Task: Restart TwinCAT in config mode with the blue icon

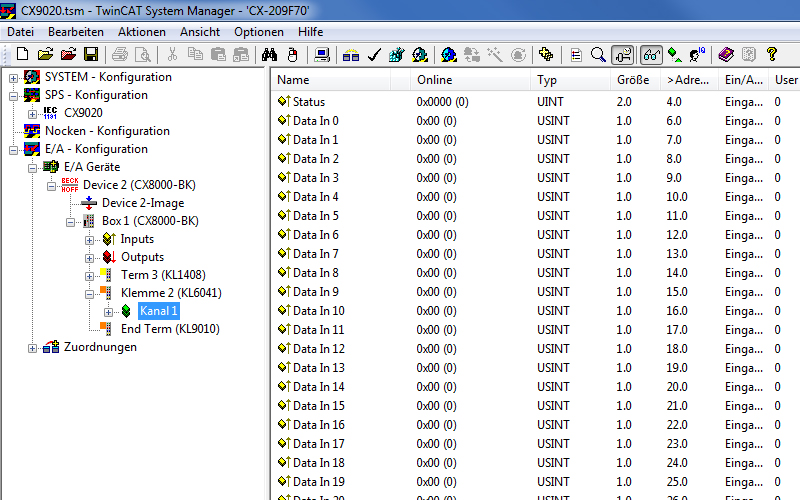Action: [449, 54]
